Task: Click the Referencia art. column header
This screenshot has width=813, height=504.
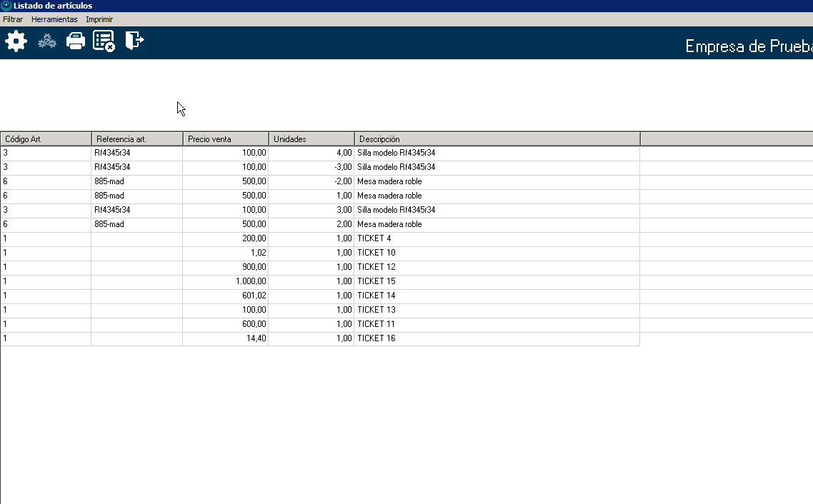Action: click(137, 139)
